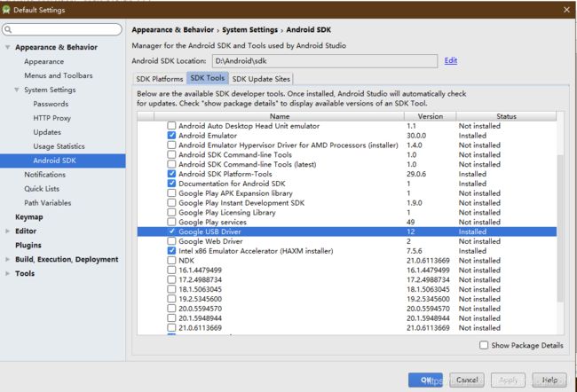Click the Cancel button

(x=467, y=380)
